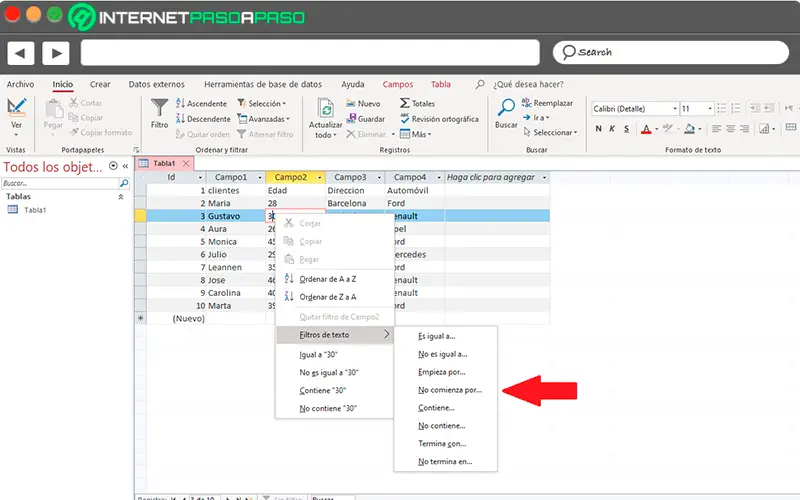
Task: Click the browser Search field
Action: 670,53
